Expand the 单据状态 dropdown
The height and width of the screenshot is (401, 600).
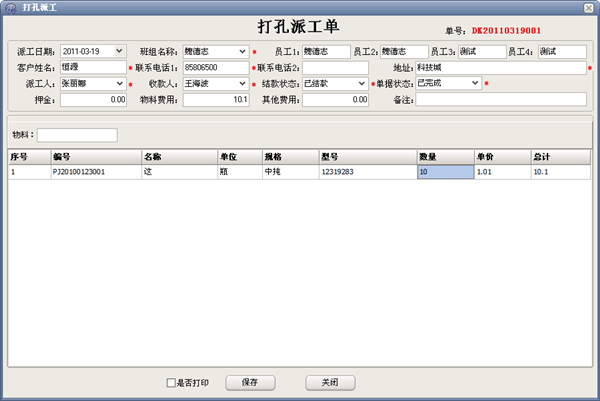pos(475,84)
